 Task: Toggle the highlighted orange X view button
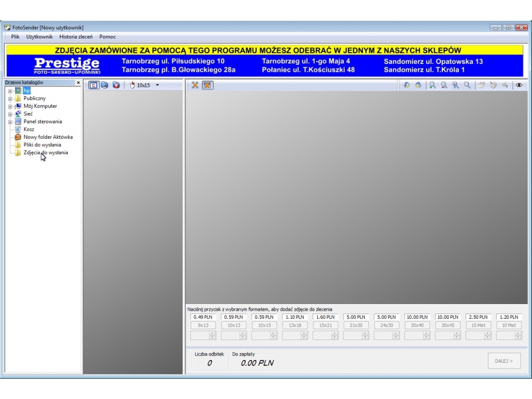tap(207, 85)
